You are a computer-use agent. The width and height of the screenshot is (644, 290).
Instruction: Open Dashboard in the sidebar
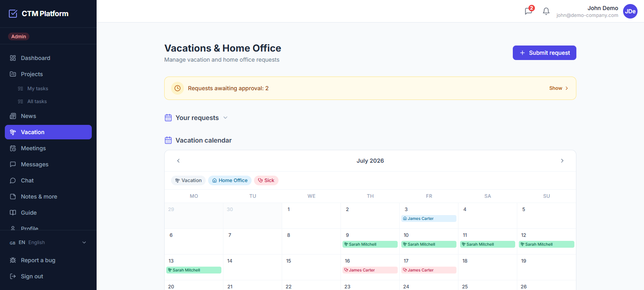click(48, 58)
